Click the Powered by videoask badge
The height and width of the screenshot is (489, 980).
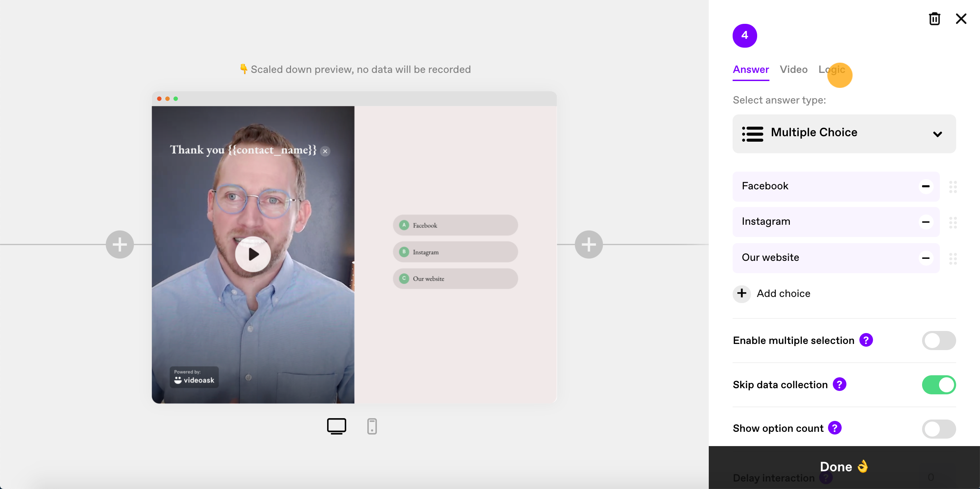[194, 377]
